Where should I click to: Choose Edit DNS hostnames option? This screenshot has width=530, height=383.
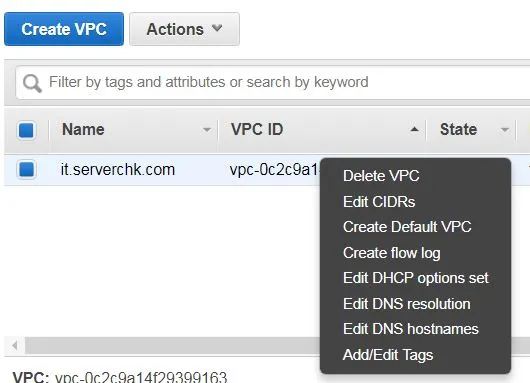pos(411,329)
